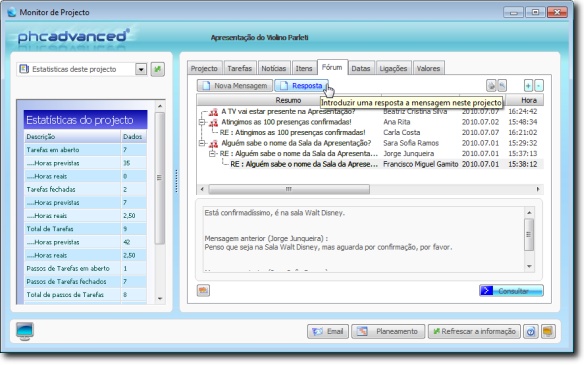Expand all forum threads with plus icon
Viewport: 584px width, 365px height.
(528, 86)
